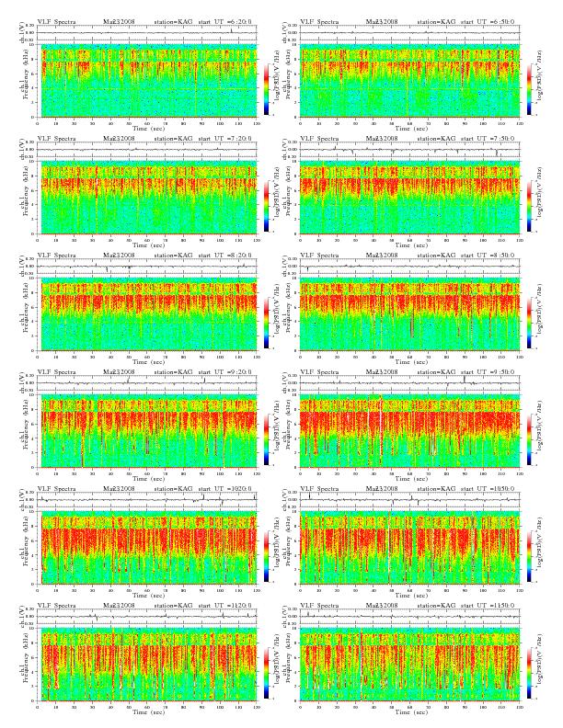Click the spectrogram for start UT 7:50:0
Image resolution: width=563 pixels, height=728 pixels.
click(x=409, y=198)
